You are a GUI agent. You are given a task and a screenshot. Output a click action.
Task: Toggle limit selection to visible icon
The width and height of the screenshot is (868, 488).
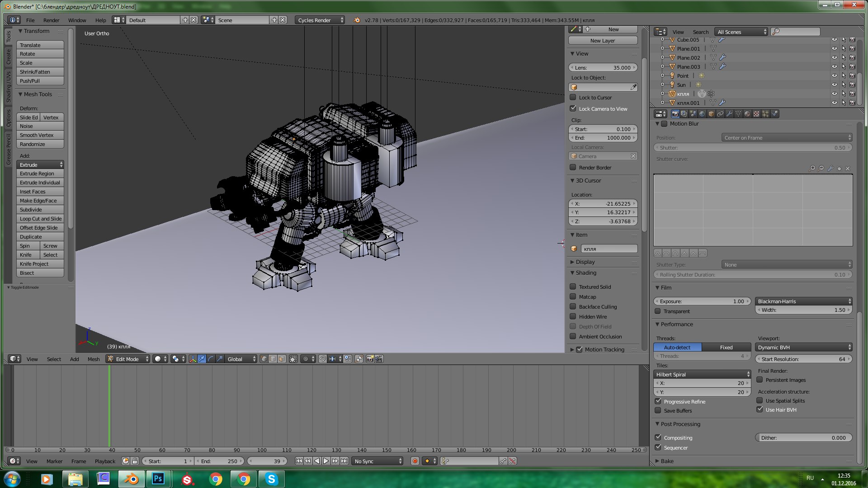tap(293, 359)
